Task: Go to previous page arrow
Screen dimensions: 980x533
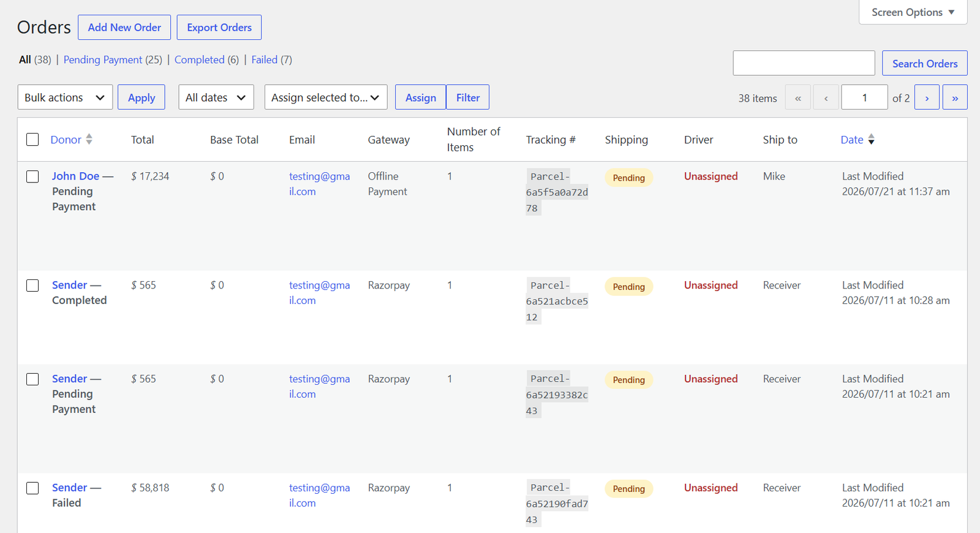Action: [826, 97]
